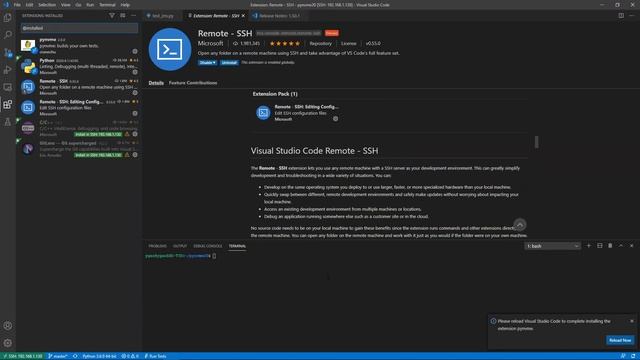The image size is (640, 360).
Task: Maximize the terminal panel size
Action: [x=621, y=246]
